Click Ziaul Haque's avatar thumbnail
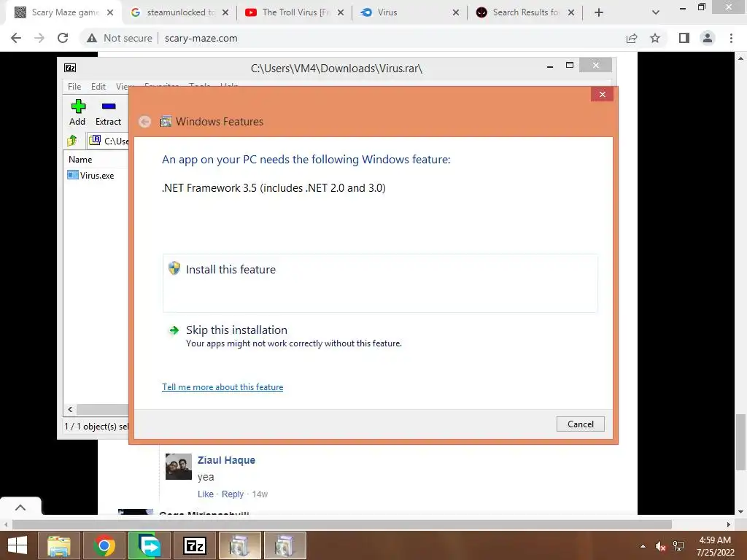 pyautogui.click(x=178, y=466)
